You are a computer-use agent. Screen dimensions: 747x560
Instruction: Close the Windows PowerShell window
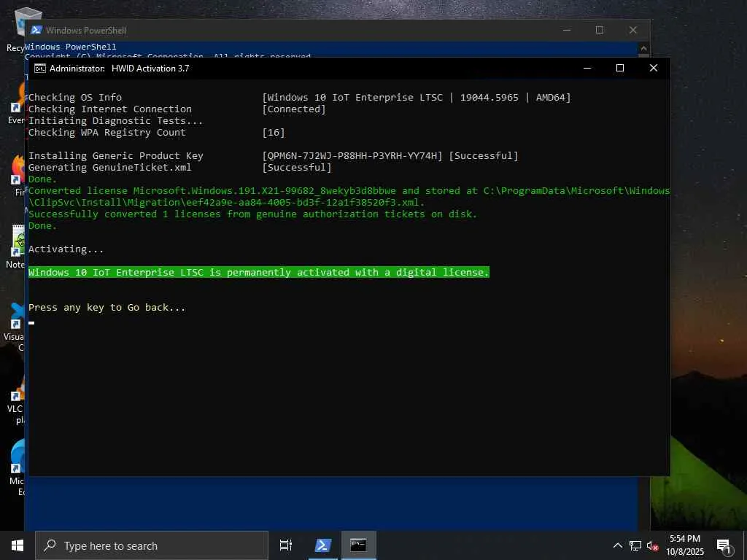(632, 30)
